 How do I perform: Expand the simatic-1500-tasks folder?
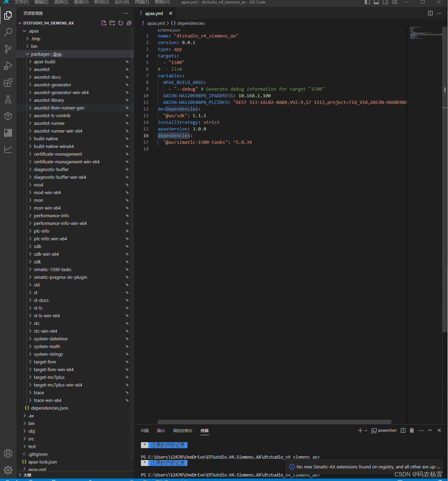coord(75,269)
